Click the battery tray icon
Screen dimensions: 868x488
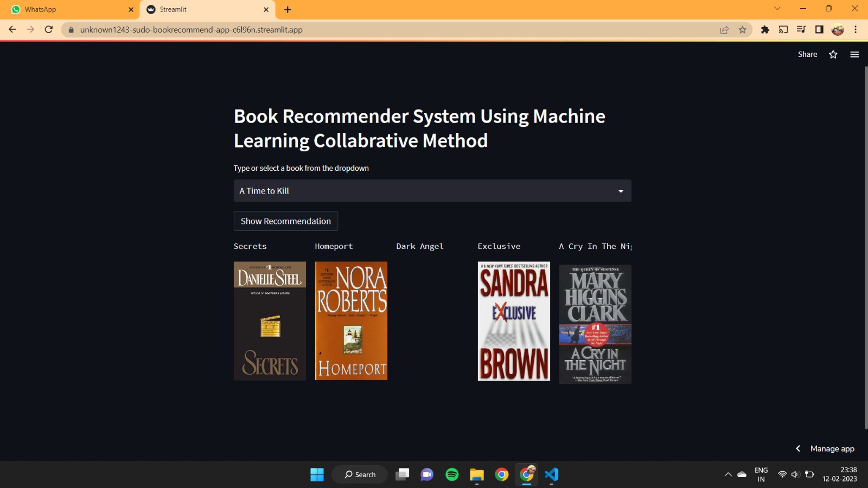pyautogui.click(x=809, y=474)
